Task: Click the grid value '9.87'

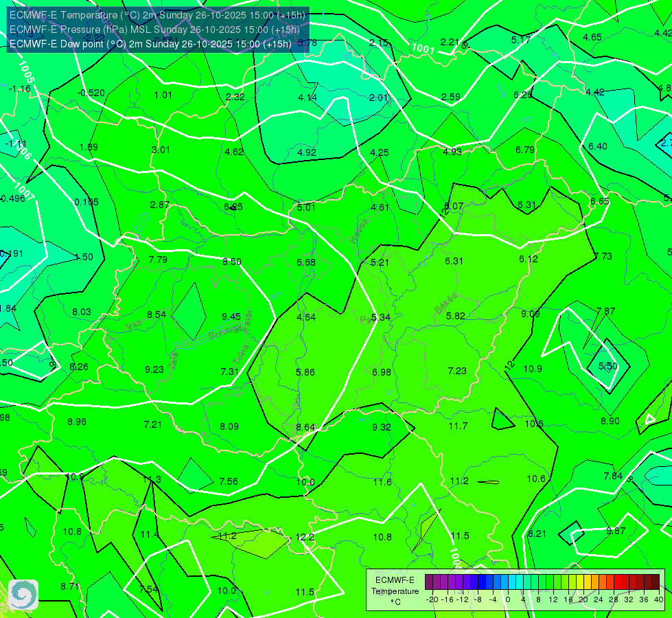Action: [616, 531]
